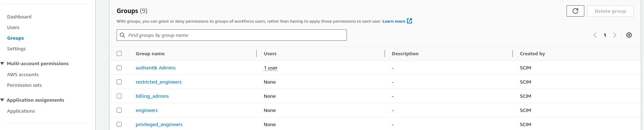Click the Description column header
The width and height of the screenshot is (644, 130).
[405, 53]
